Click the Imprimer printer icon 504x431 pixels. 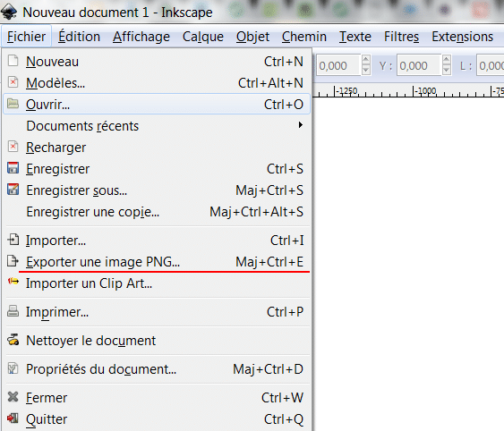click(13, 311)
